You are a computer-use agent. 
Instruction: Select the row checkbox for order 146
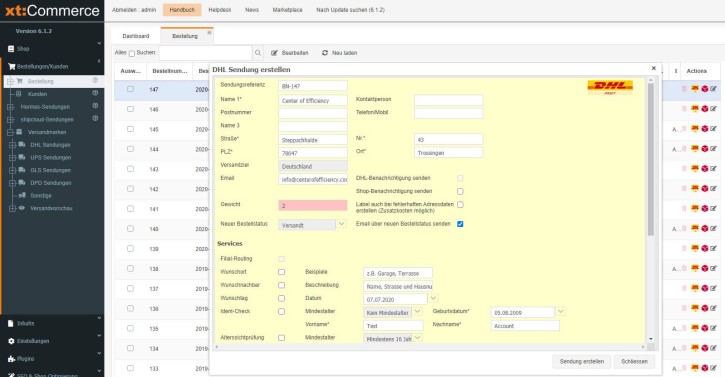pos(130,109)
